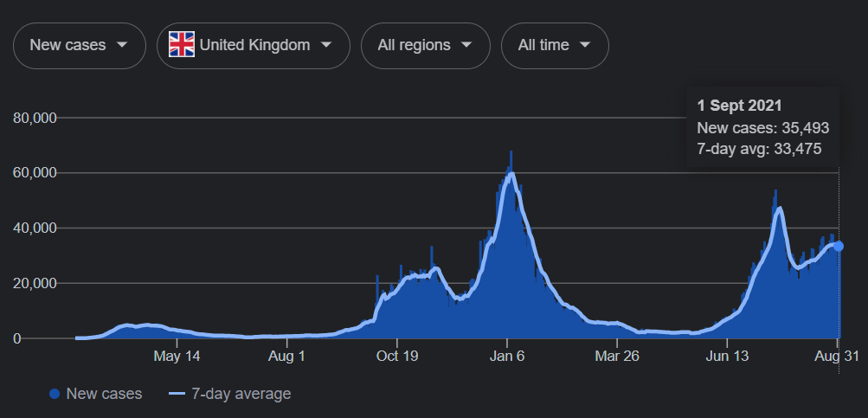Image resolution: width=868 pixels, height=418 pixels.
Task: Click the May 14 date axis label
Action: click(x=177, y=356)
